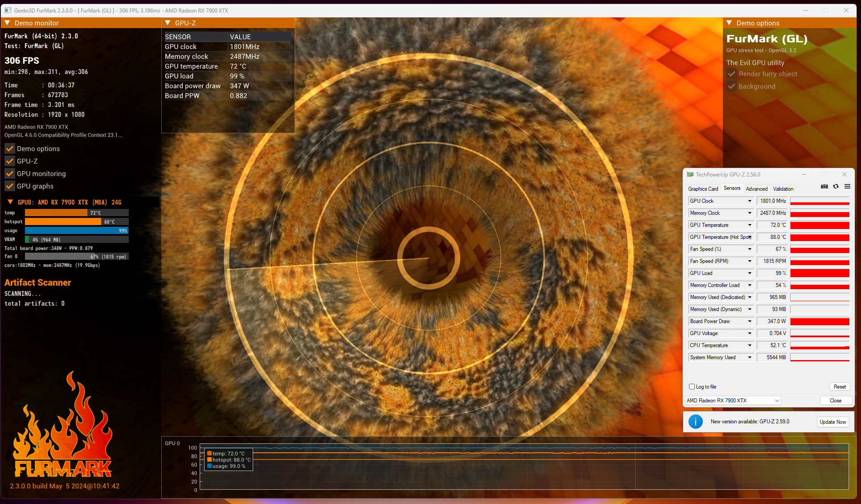This screenshot has width=861, height=504.
Task: Click the FurMark window title bar icon
Action: tap(8, 10)
